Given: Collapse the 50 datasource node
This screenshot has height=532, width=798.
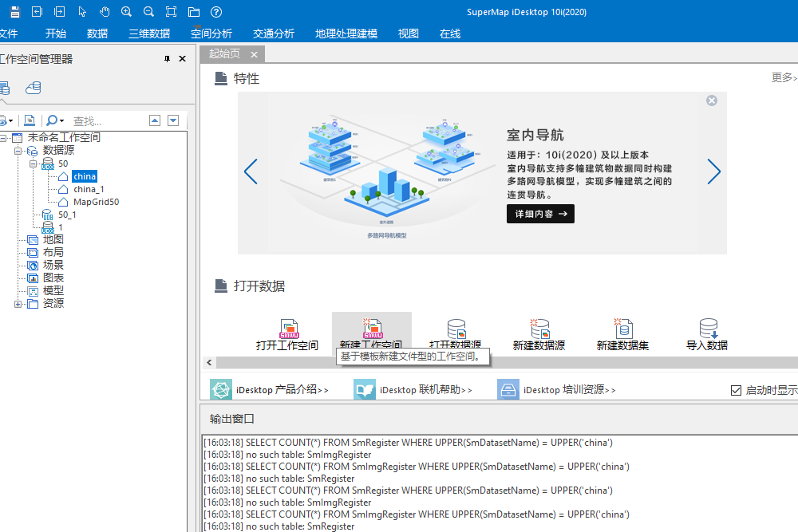Looking at the screenshot, I should coord(33,164).
